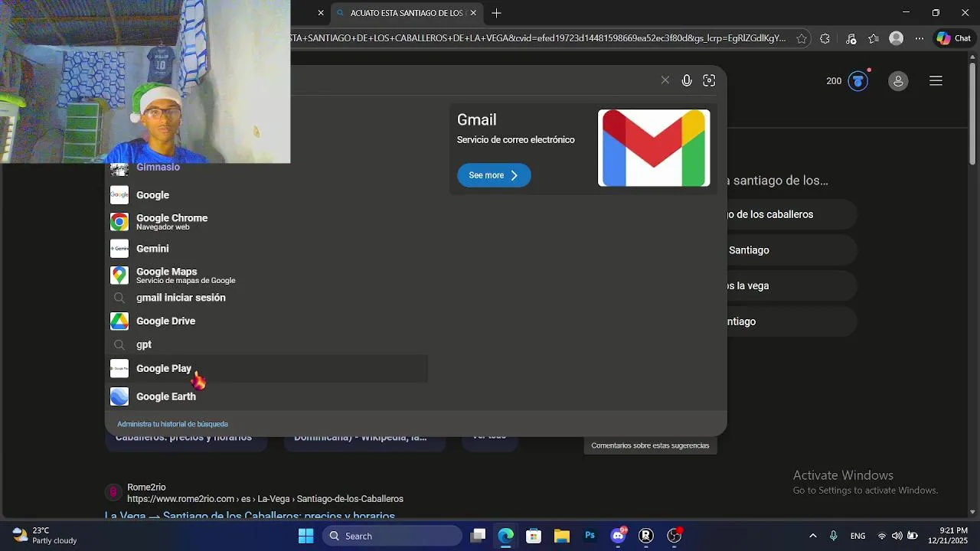
Task: Open Rewards points medal icon
Action: [x=858, y=80]
